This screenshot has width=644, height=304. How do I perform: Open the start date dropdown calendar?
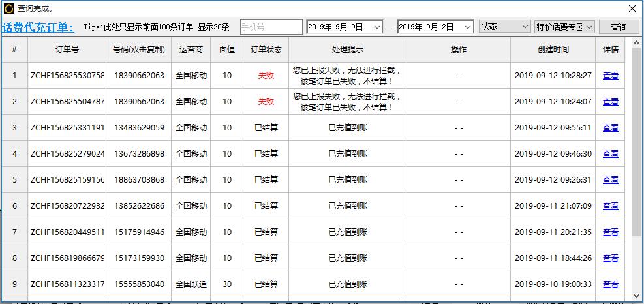[377, 27]
